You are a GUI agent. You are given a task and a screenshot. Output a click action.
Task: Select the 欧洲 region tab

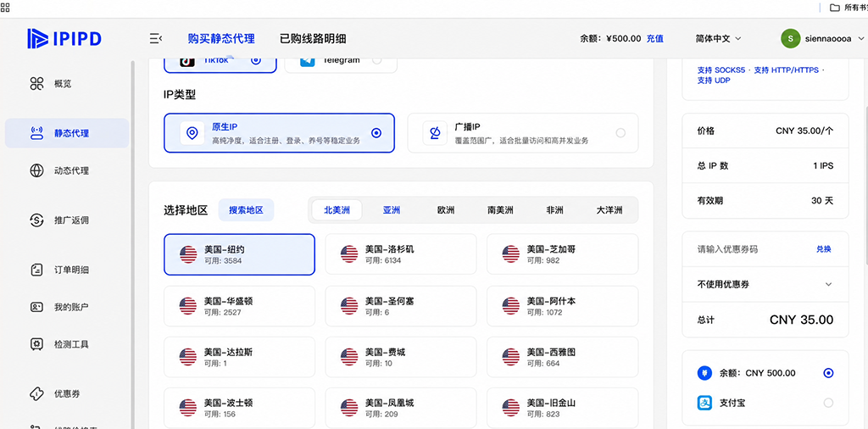(446, 210)
